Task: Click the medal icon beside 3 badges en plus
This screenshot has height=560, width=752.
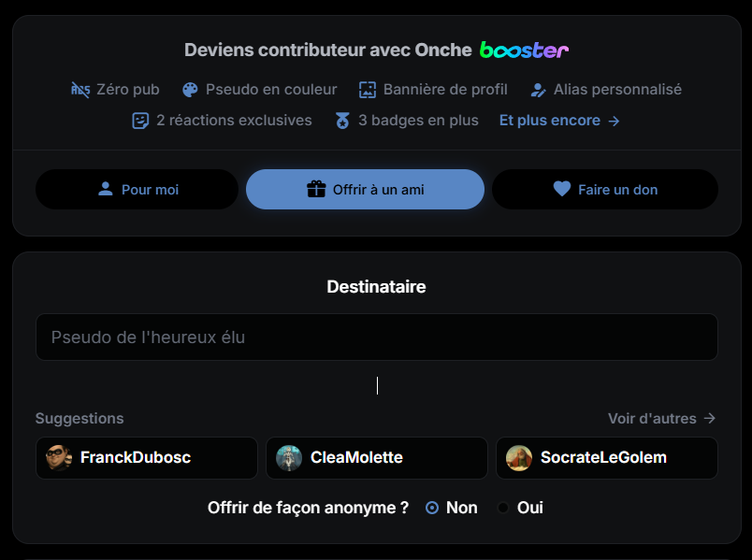Action: coord(342,121)
